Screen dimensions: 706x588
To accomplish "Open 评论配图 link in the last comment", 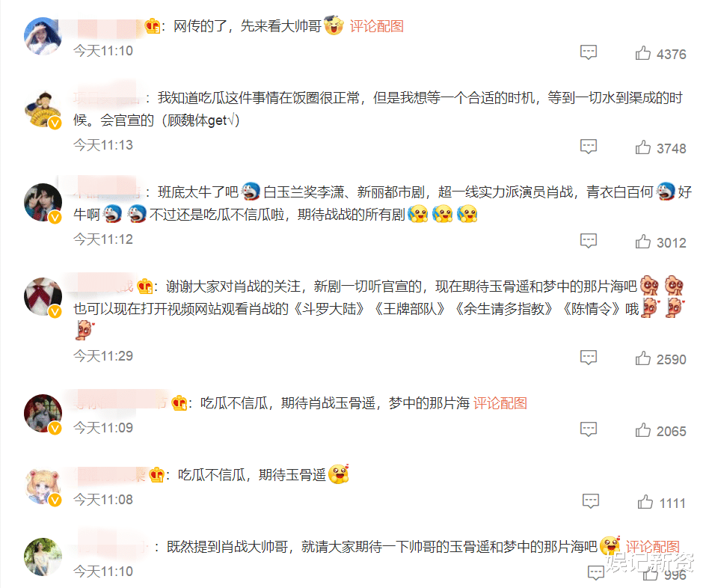I will pos(652,547).
